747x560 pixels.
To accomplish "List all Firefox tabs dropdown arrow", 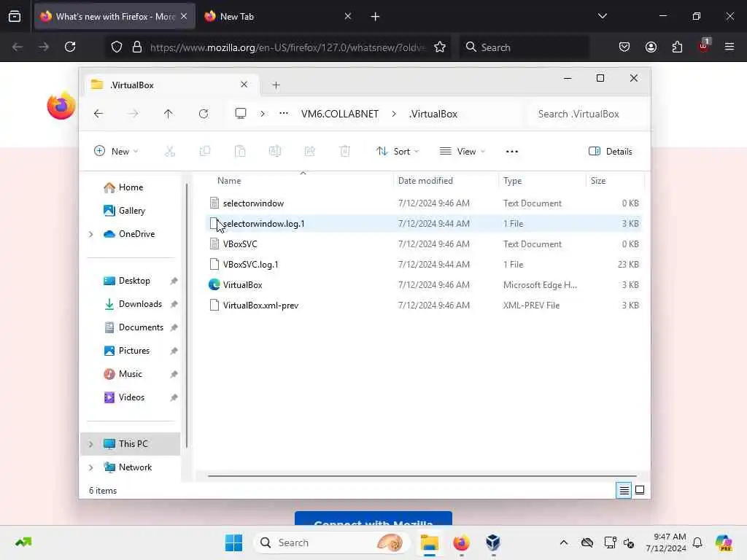I will [x=602, y=16].
